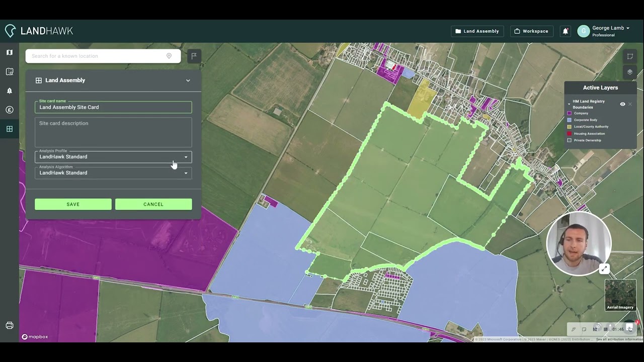
Task: Open the alerts bell in sidebar
Action: point(10,90)
